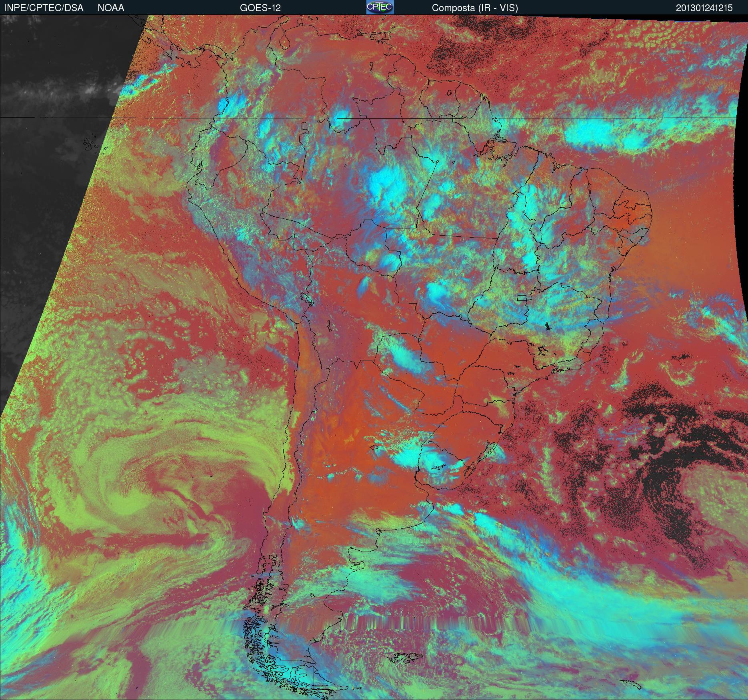Click the 201301241215 timestamp
748x700 pixels.
click(x=704, y=8)
